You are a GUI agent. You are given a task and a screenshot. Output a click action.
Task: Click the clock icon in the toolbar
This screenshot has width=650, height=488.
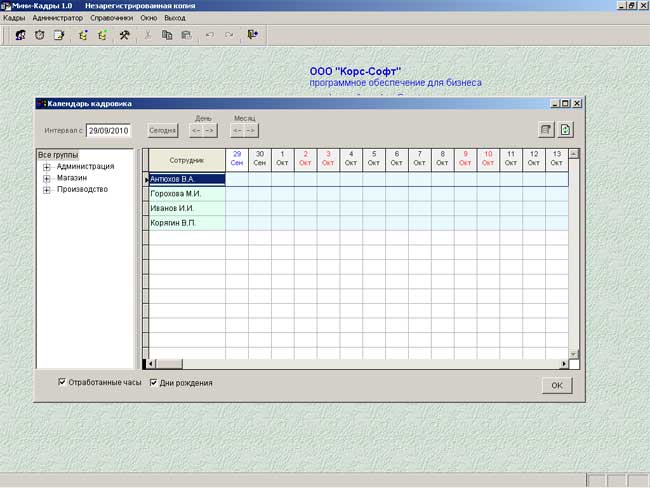point(39,35)
